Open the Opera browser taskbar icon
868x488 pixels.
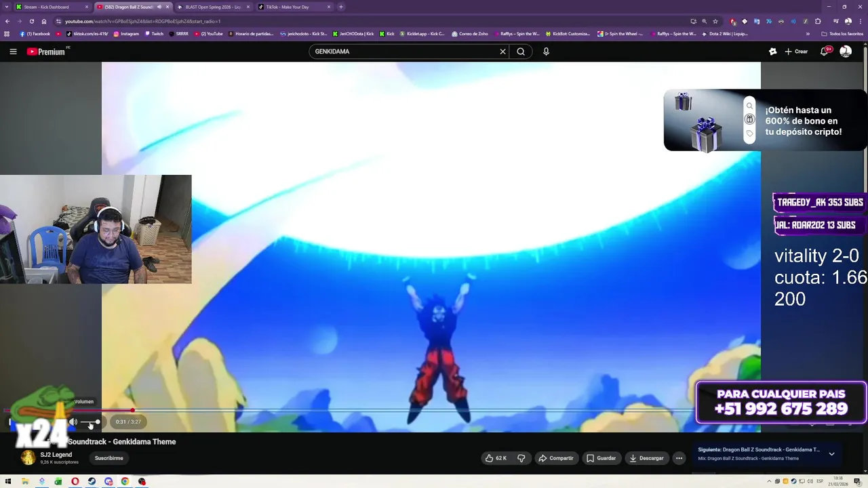[75, 482]
